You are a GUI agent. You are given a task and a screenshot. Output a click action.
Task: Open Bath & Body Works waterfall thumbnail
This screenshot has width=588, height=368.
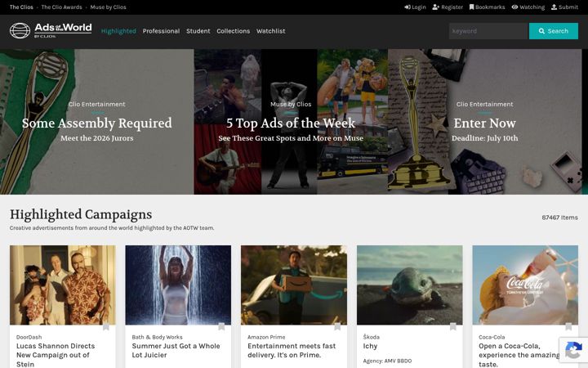coord(178,285)
